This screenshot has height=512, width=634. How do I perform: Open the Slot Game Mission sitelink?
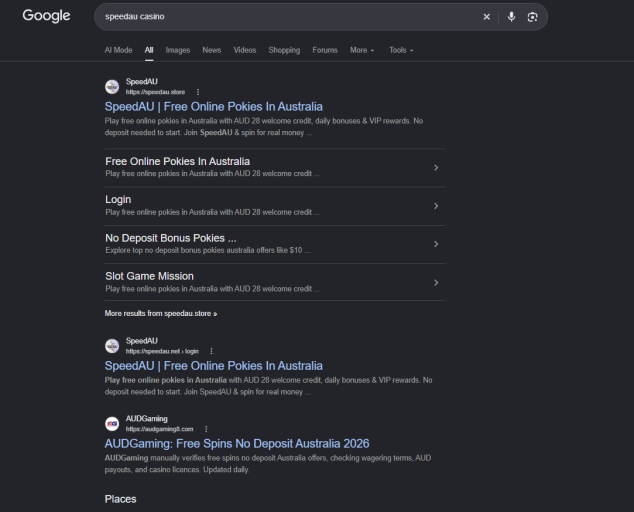coord(149,276)
